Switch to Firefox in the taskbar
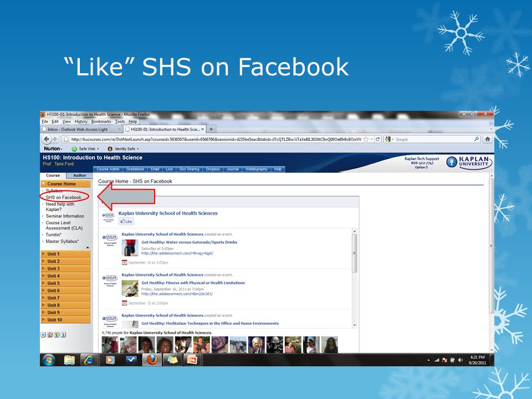Image resolution: width=532 pixels, height=399 pixels. coord(152,360)
